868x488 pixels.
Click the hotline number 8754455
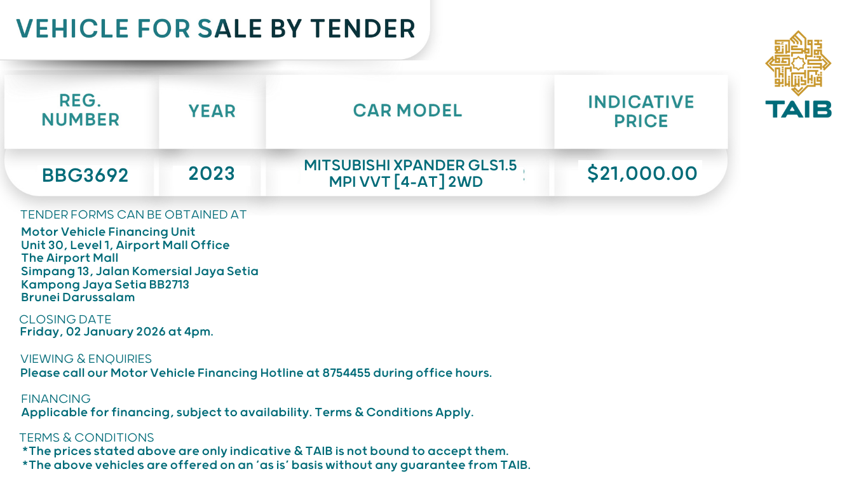[346, 373]
